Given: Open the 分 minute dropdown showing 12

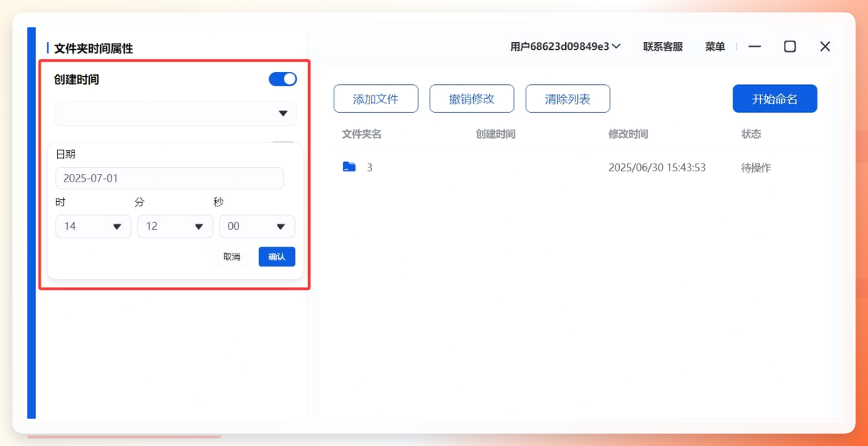Looking at the screenshot, I should 175,227.
